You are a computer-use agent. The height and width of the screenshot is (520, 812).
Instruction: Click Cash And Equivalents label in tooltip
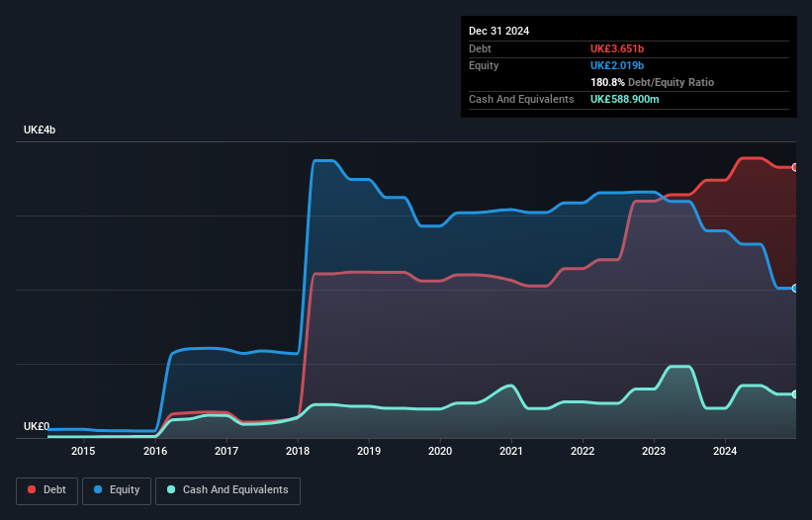[x=521, y=99]
